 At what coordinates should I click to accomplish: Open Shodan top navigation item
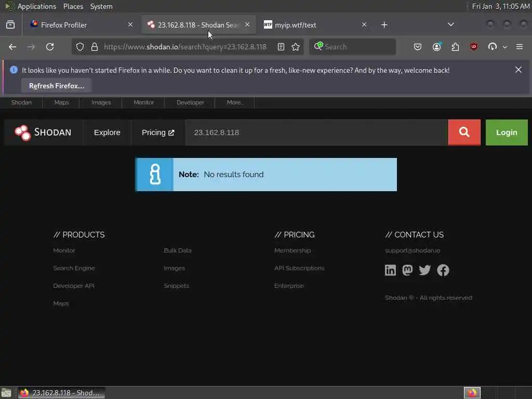coord(21,102)
